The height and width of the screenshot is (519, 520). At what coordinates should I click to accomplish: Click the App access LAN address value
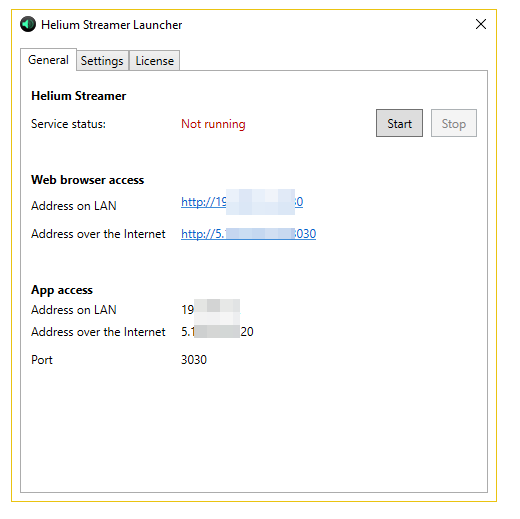(210, 310)
